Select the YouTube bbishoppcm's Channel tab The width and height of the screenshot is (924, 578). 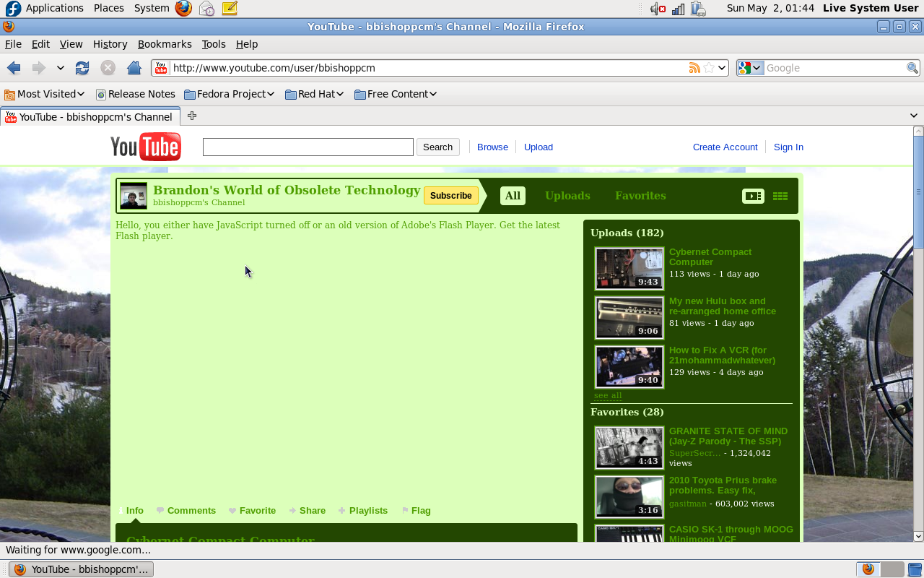point(90,116)
